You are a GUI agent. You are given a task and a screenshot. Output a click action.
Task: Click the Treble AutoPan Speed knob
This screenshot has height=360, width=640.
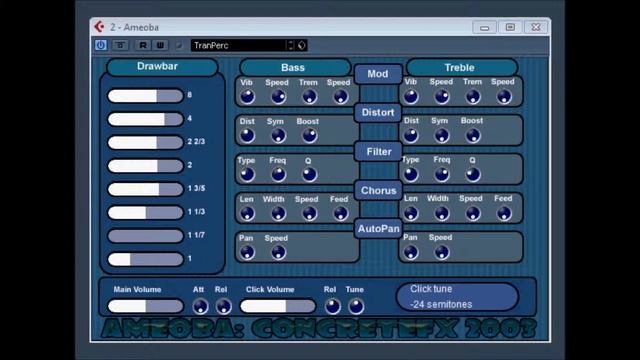coord(442,252)
